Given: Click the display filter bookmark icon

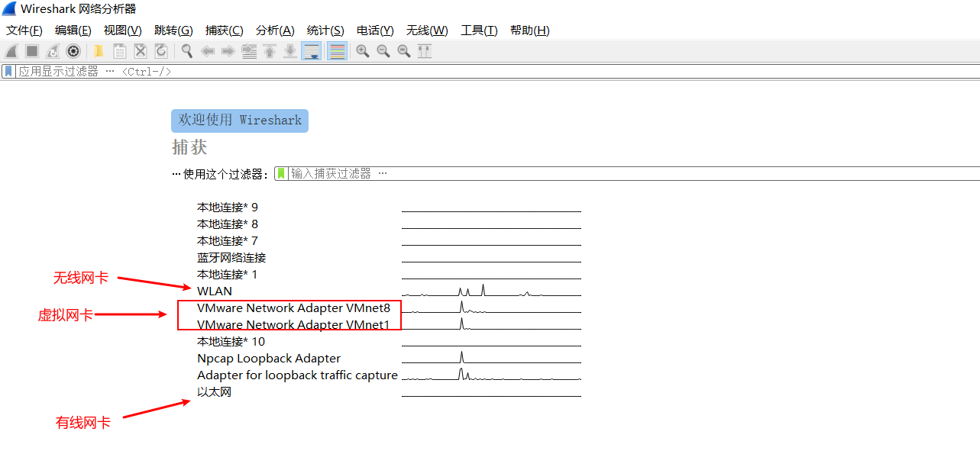Looking at the screenshot, I should (x=8, y=71).
